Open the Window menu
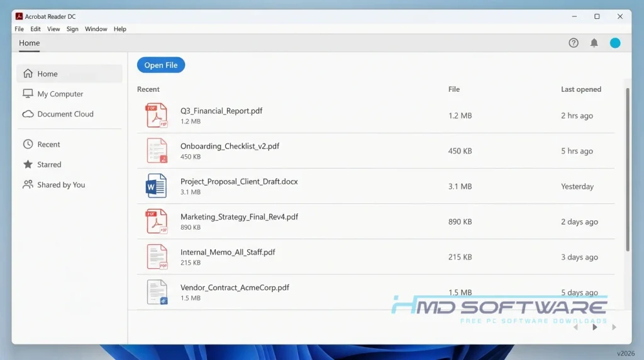Screen dimensions: 644x360 pos(96,29)
